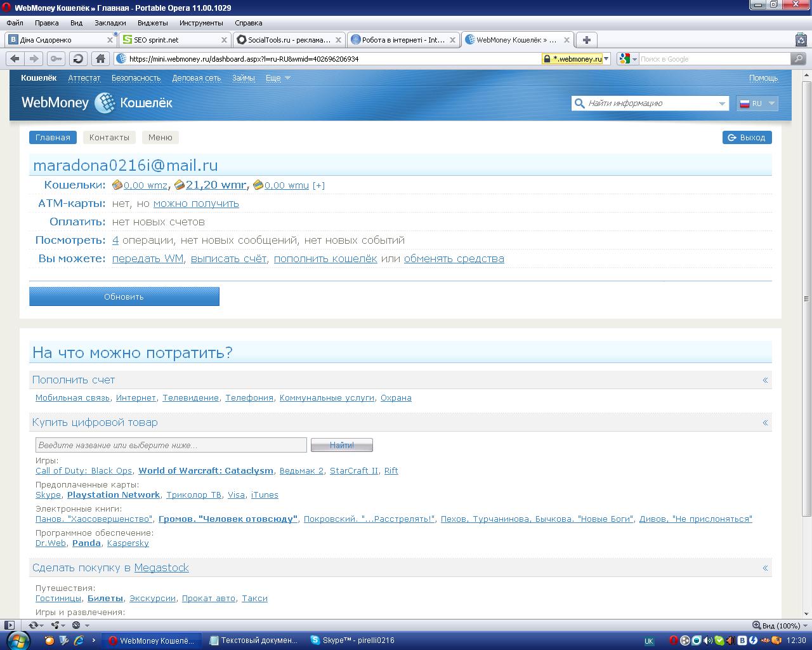812x650 pixels.
Task: Click the 0,00 wmz wallet icon
Action: (117, 185)
